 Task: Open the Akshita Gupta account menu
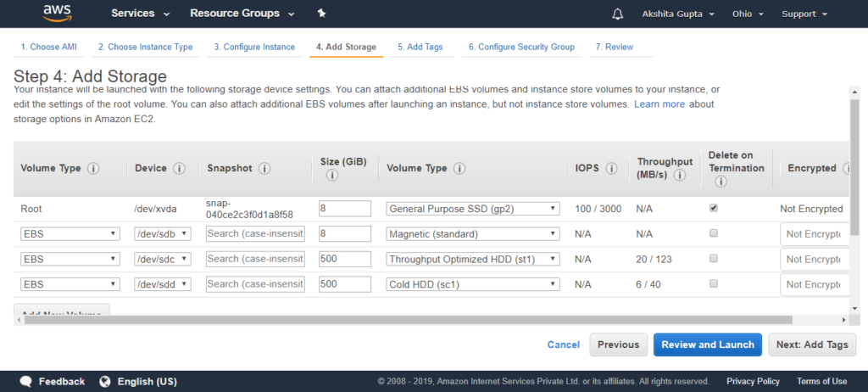678,14
